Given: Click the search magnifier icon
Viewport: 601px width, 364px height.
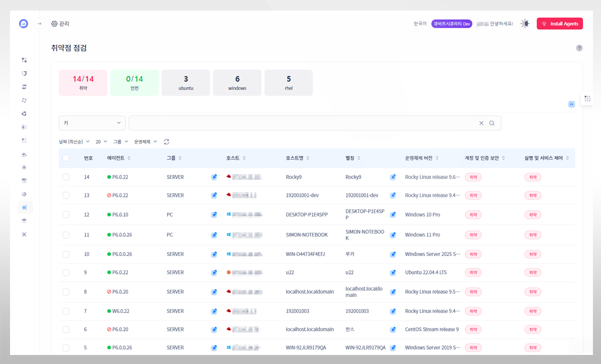Looking at the screenshot, I should click(492, 123).
